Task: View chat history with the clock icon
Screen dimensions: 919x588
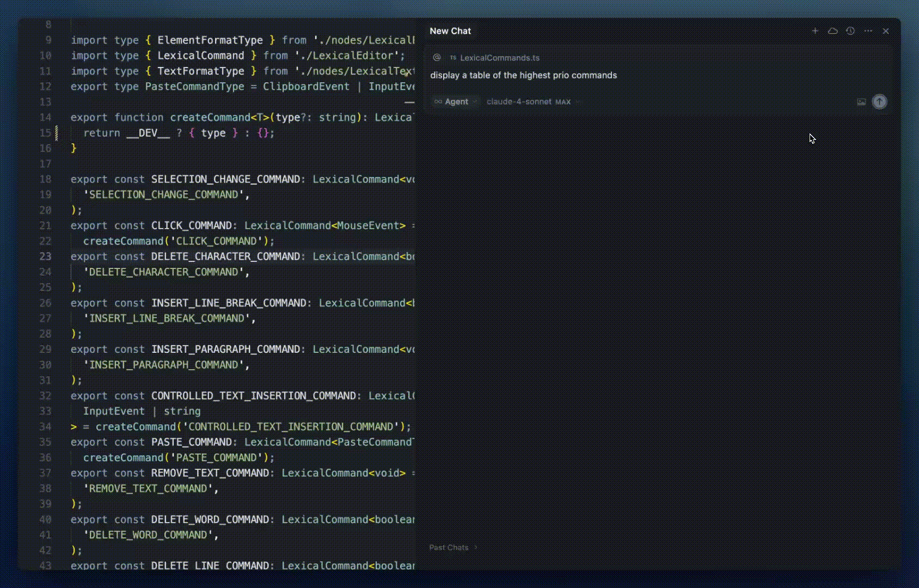Action: (x=850, y=31)
